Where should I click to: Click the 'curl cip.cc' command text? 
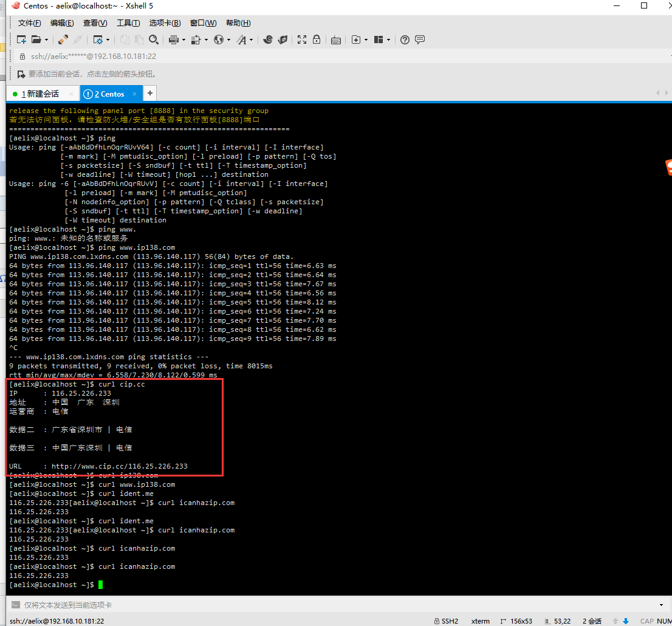(x=122, y=384)
